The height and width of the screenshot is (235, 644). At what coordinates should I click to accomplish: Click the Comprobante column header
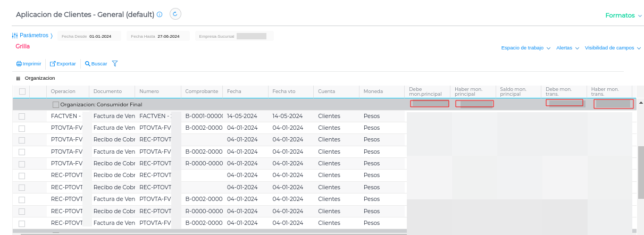tap(202, 91)
